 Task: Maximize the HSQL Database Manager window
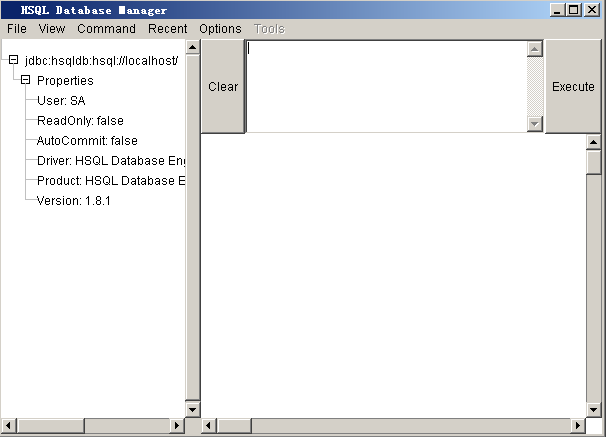coord(574,10)
